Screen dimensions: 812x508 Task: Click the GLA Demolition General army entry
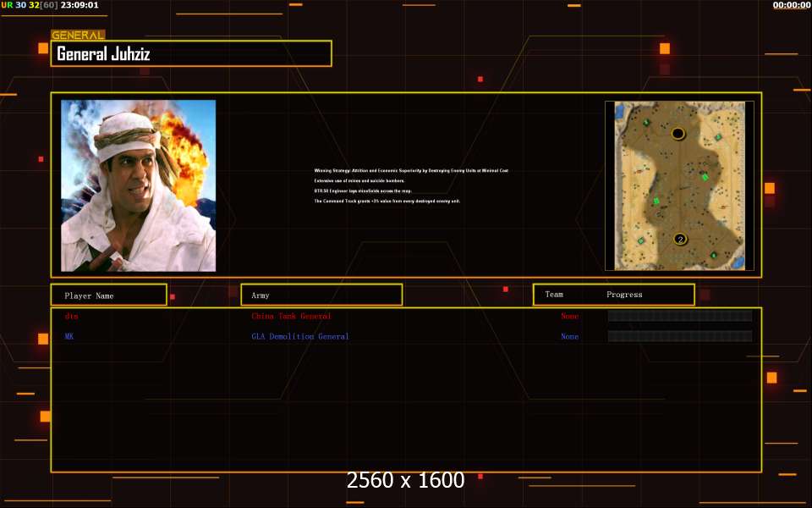coord(299,336)
